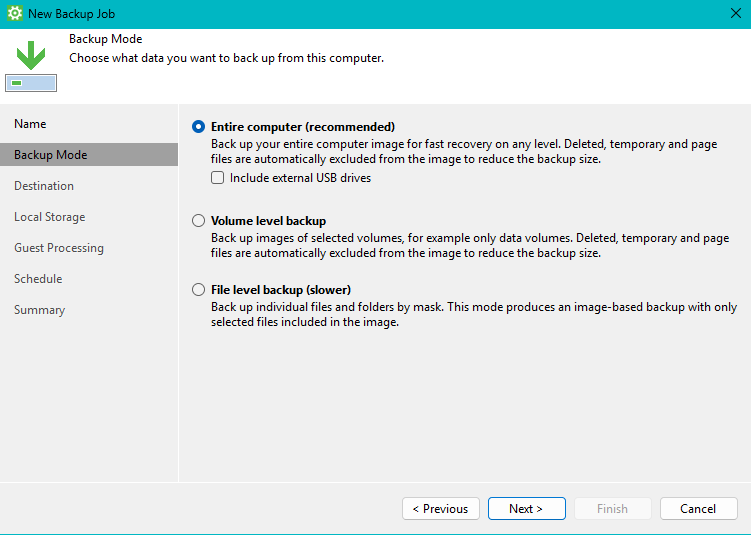The height and width of the screenshot is (535, 751).
Task: Switch to the Destination step
Action: (44, 186)
